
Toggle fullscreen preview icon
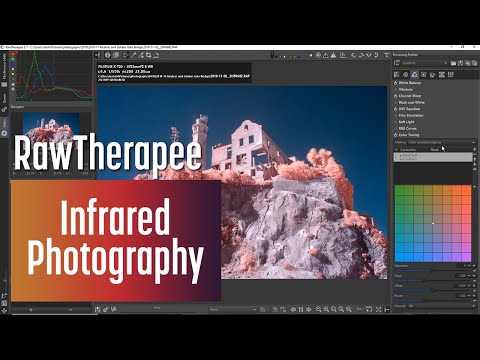point(378,309)
